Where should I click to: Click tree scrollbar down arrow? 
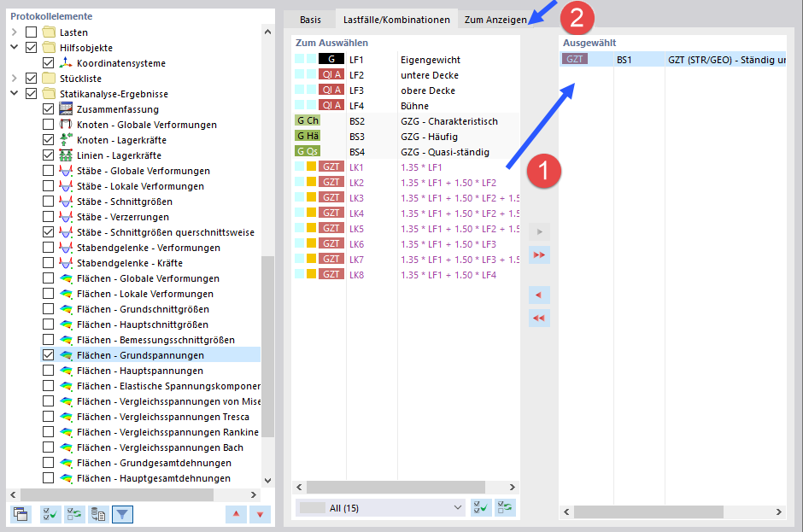(x=268, y=480)
